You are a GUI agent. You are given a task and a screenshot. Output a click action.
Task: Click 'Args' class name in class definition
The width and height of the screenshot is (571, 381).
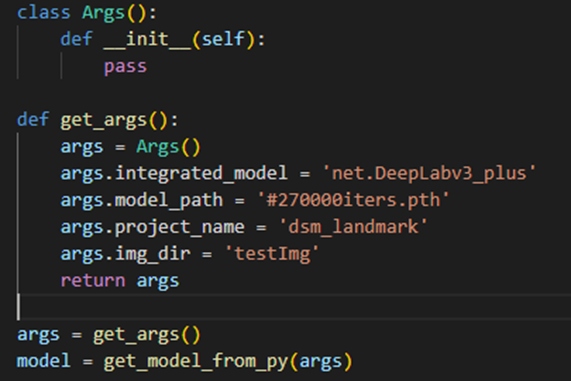(103, 12)
